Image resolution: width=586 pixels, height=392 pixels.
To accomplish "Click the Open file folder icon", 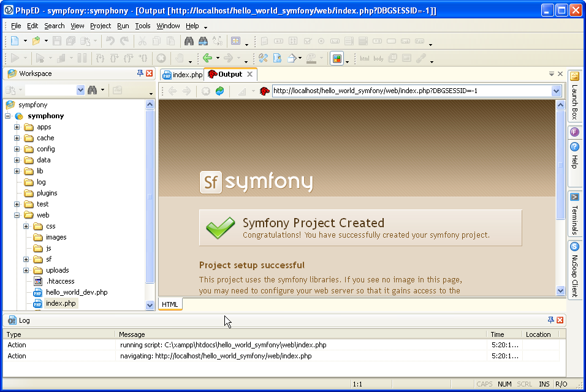I will pyautogui.click(x=36, y=41).
